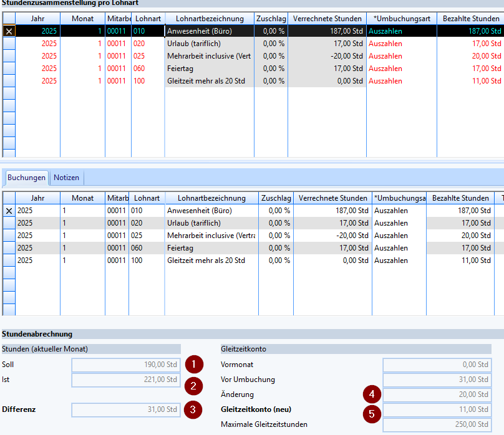Screen dimensions: 504x435
Task: Click the red marker number 4
Action: click(372, 394)
